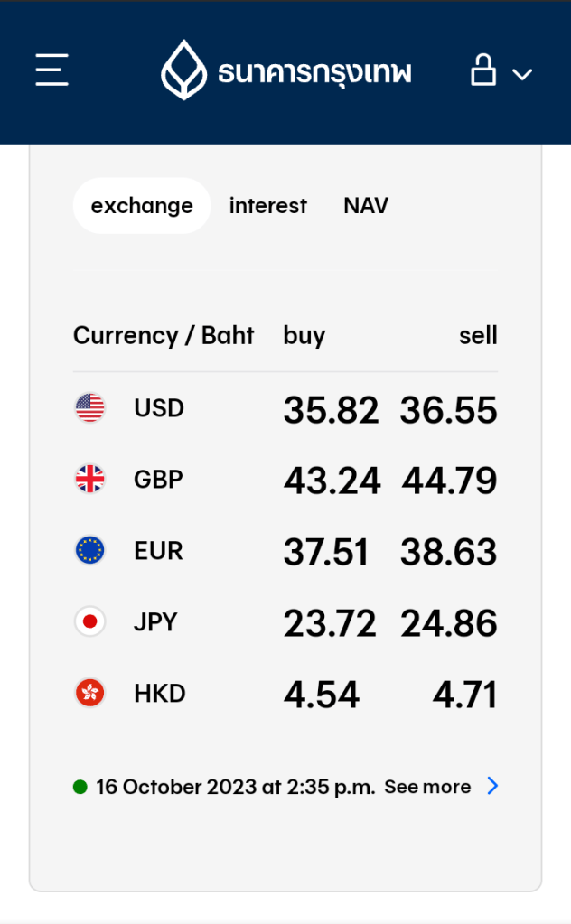
Task: Select the exchange tab
Action: click(x=142, y=206)
